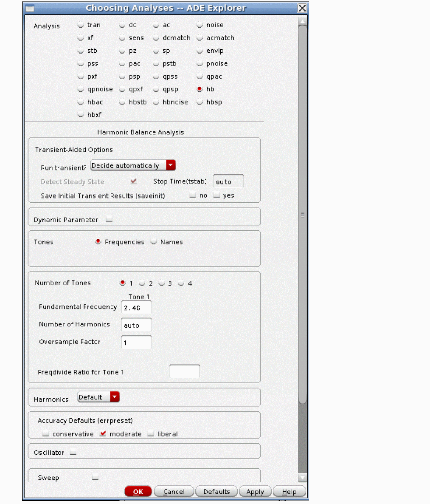Image resolution: width=430 pixels, height=504 pixels.
Task: Check the liberal errpreset box
Action: tap(151, 434)
